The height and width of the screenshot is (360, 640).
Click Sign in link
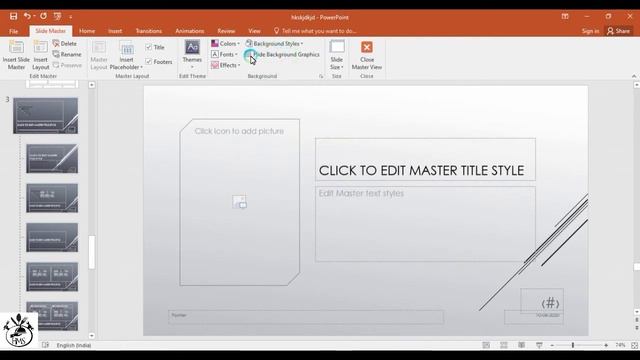pyautogui.click(x=590, y=31)
